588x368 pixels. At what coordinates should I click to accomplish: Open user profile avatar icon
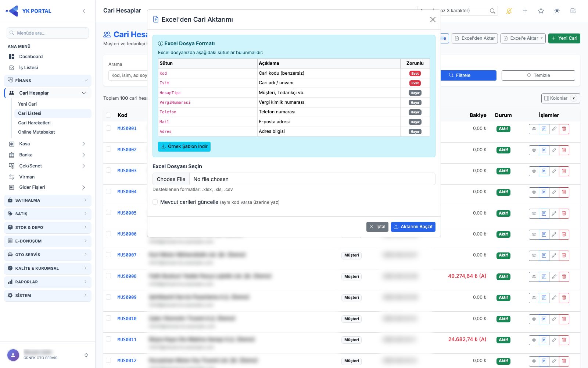[x=13, y=355]
